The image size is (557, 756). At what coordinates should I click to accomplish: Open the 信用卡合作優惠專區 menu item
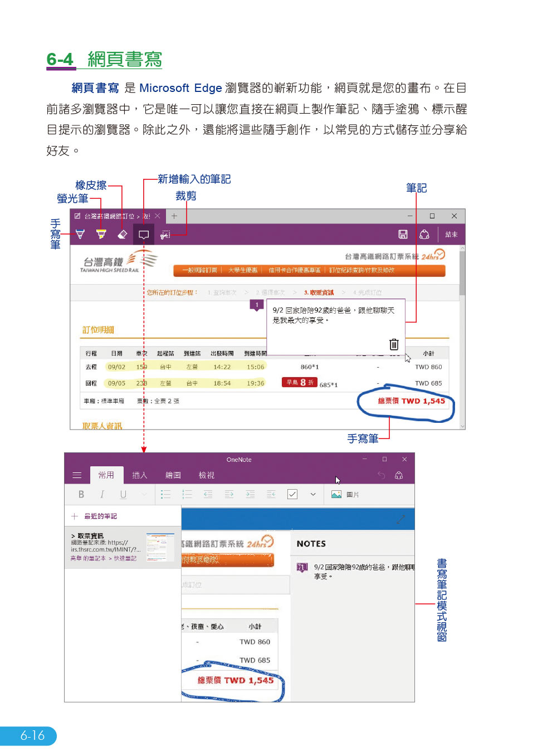pos(295,270)
